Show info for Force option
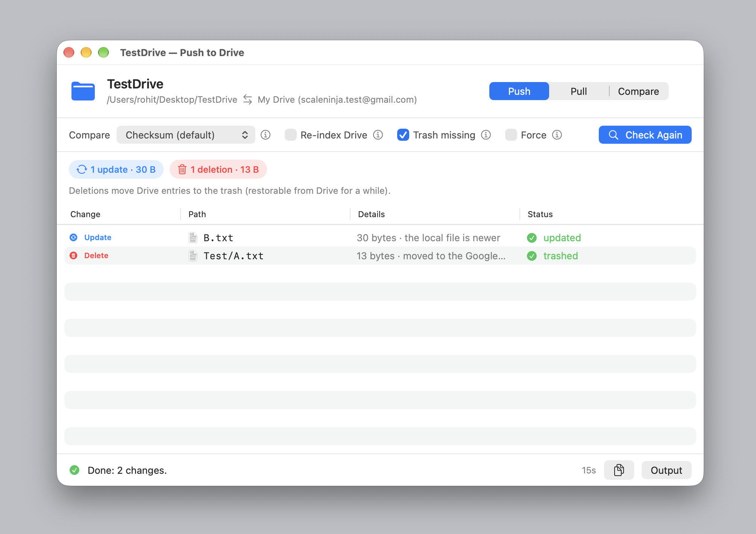The width and height of the screenshot is (756, 534). [557, 135]
